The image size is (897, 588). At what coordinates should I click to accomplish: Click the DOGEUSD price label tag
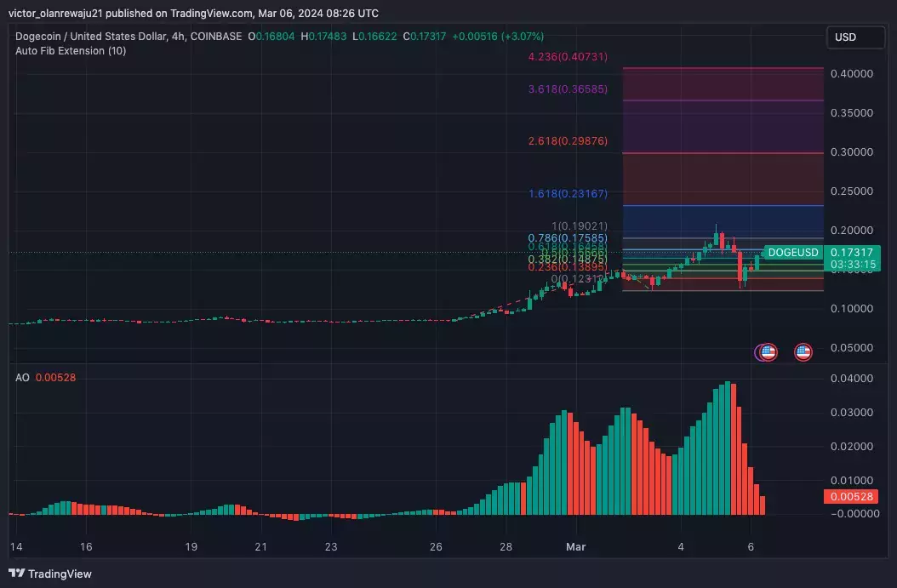coord(793,252)
